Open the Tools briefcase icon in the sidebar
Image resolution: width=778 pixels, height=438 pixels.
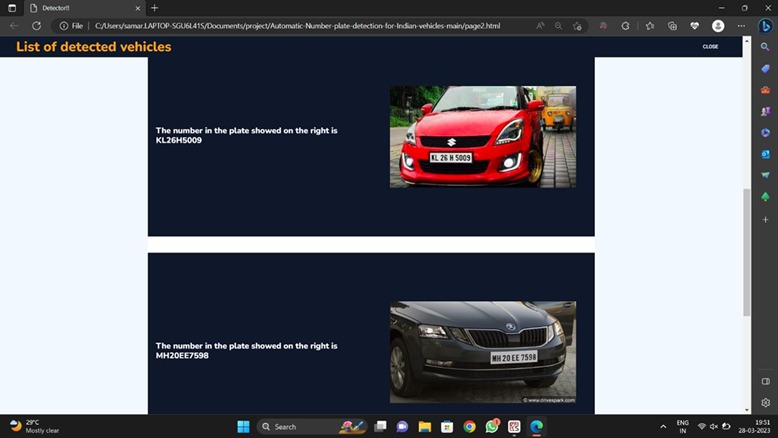(765, 90)
